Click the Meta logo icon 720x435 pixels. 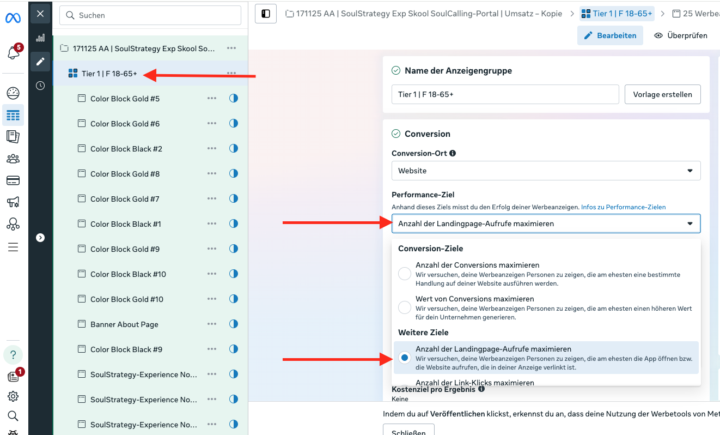[13, 14]
